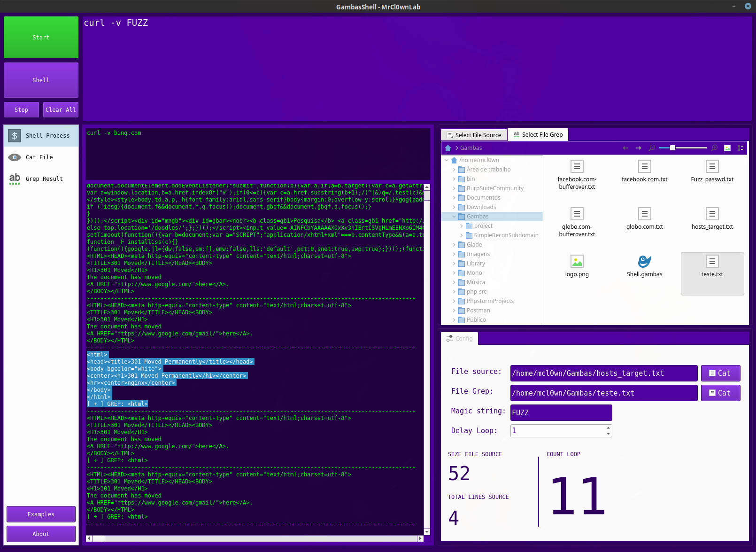Viewport: 756px width, 552px height.
Task: Select the teste.txt file icon
Action: click(x=712, y=261)
